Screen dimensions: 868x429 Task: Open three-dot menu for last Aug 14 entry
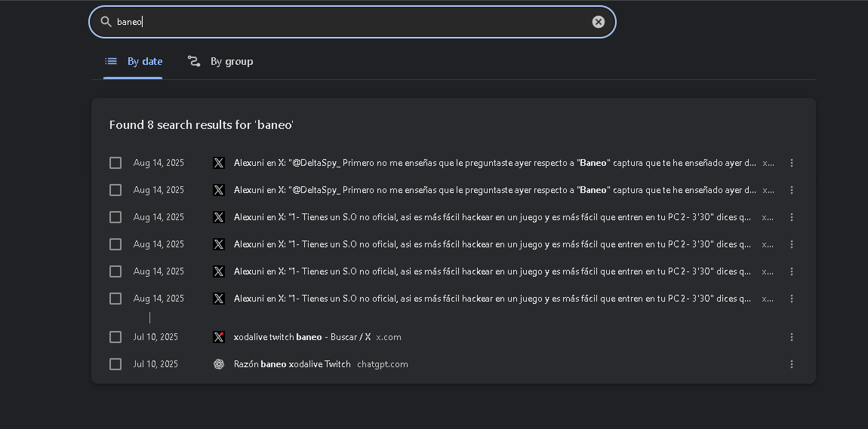[792, 299]
